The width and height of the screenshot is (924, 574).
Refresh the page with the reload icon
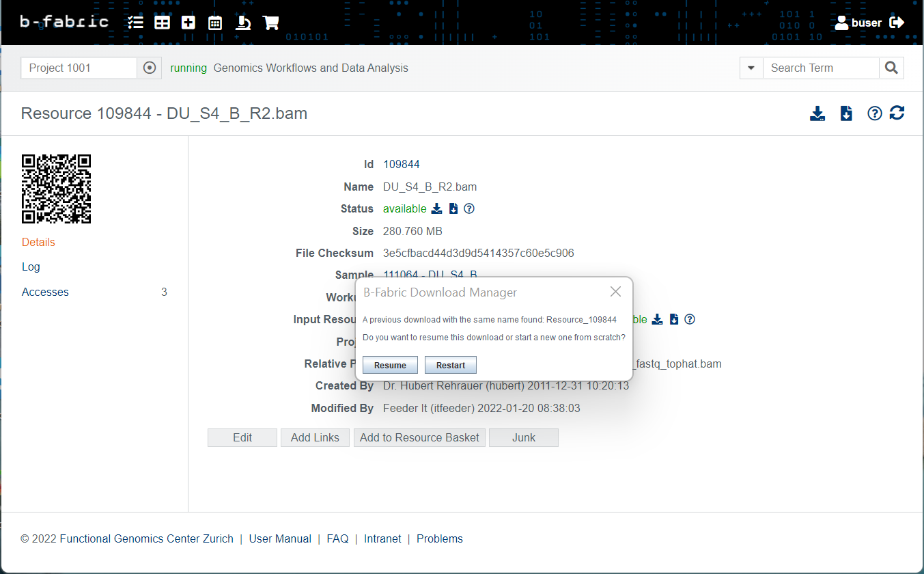point(897,113)
